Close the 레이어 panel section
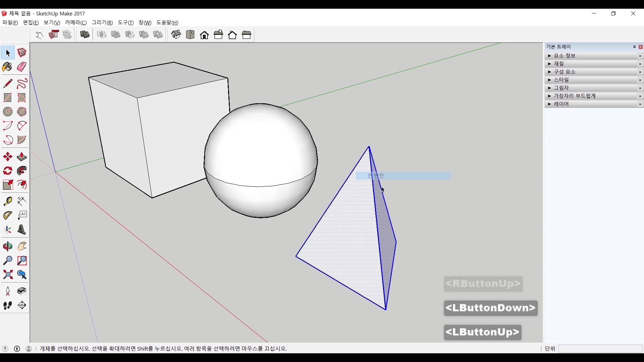 coord(640,104)
